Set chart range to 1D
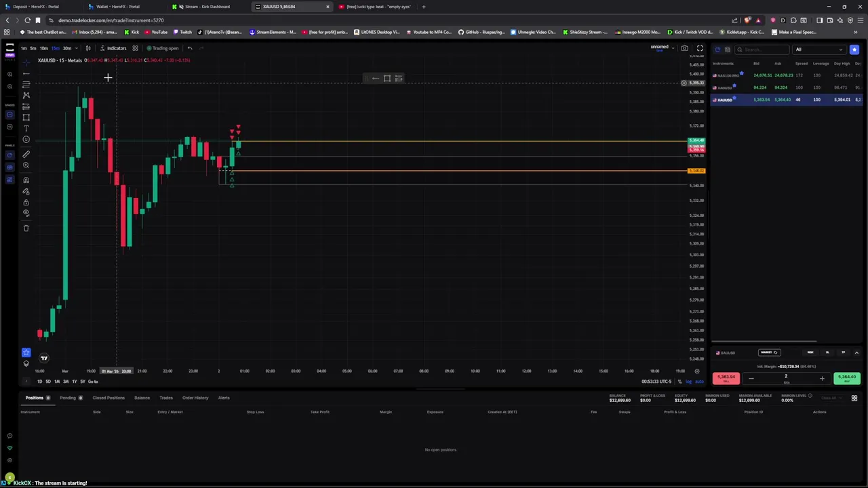The width and height of the screenshot is (868, 488). 39,382
